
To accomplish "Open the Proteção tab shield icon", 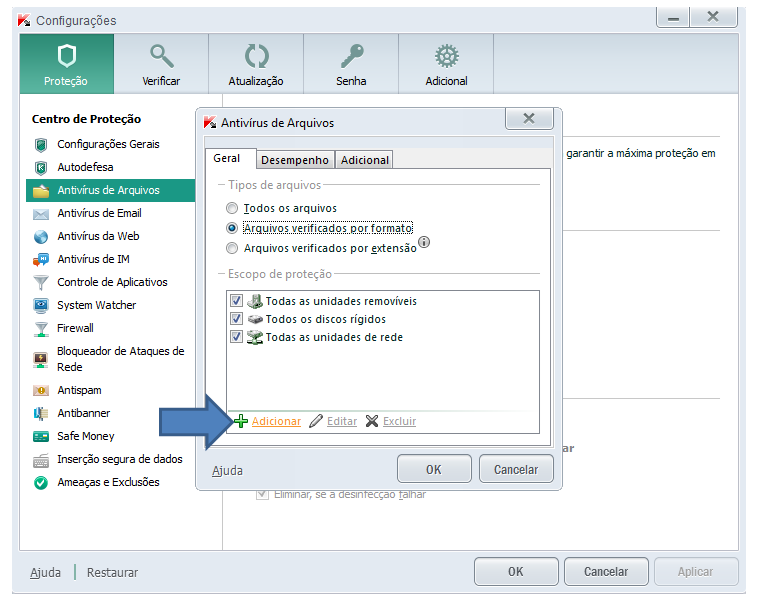I will [x=67, y=56].
